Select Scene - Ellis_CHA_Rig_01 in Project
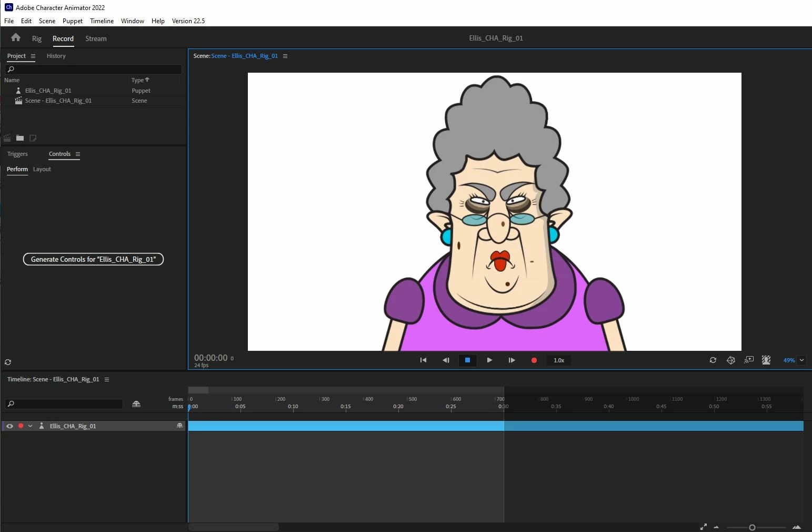 click(x=58, y=101)
